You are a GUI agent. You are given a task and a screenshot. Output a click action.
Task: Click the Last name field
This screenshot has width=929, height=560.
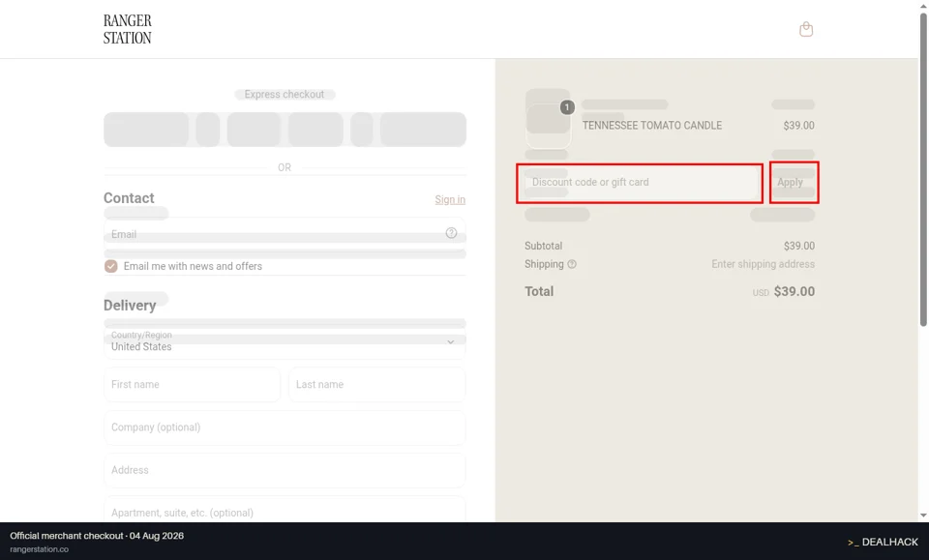(376, 384)
